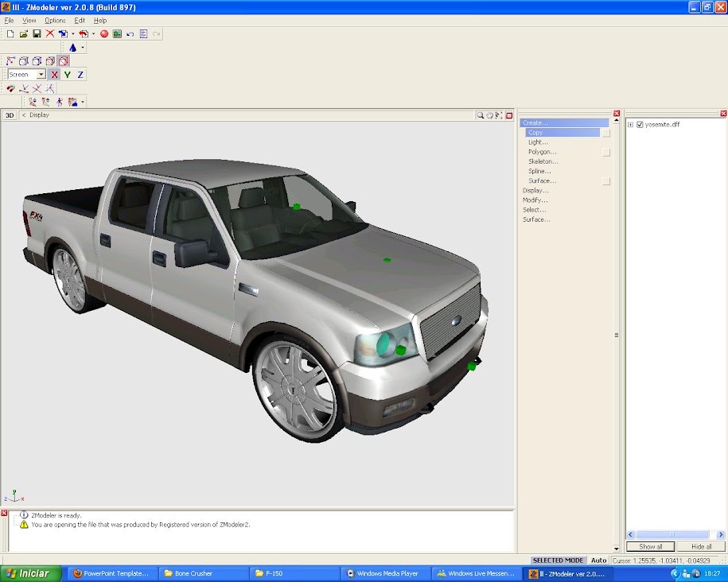Click the magnet snap icon

click(10, 88)
